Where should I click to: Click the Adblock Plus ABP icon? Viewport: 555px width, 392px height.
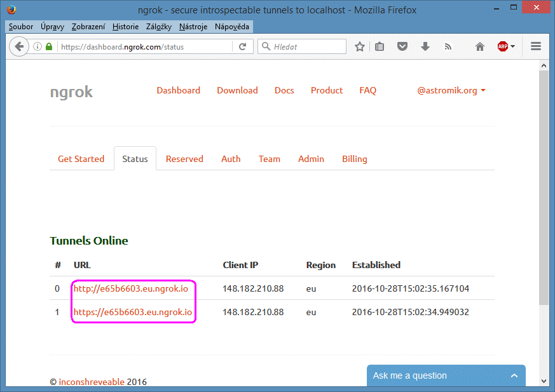click(503, 46)
